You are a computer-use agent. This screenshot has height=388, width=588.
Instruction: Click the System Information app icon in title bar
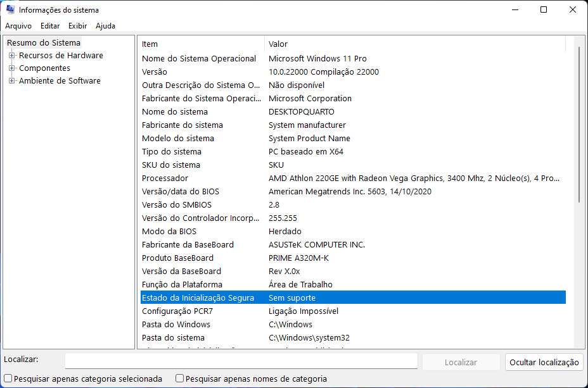coord(10,10)
